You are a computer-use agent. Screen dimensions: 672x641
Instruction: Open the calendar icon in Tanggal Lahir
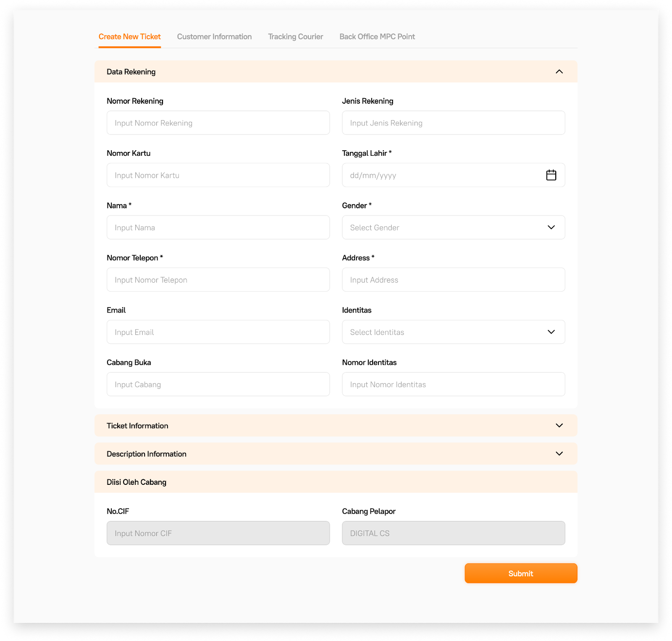[551, 175]
